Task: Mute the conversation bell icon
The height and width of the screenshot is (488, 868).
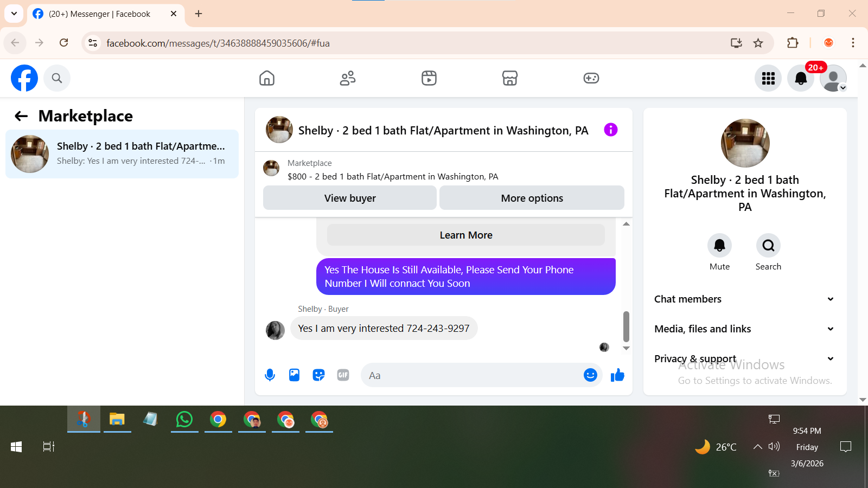Action: click(x=719, y=246)
